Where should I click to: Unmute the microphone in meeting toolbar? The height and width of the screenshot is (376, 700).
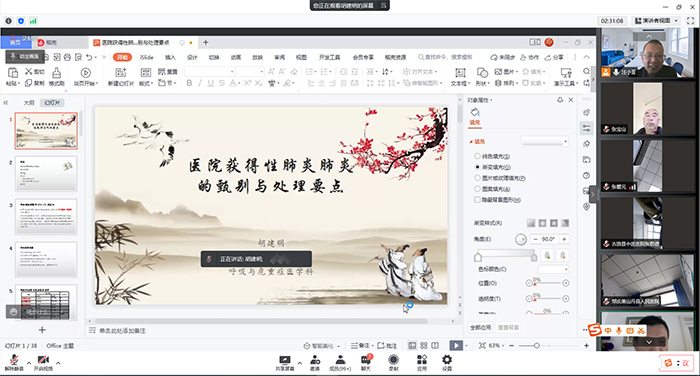click(x=14, y=362)
